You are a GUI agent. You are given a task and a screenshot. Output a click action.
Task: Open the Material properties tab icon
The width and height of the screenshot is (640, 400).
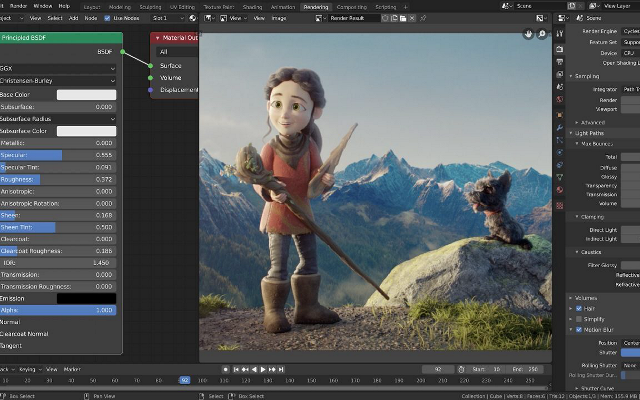(x=560, y=190)
